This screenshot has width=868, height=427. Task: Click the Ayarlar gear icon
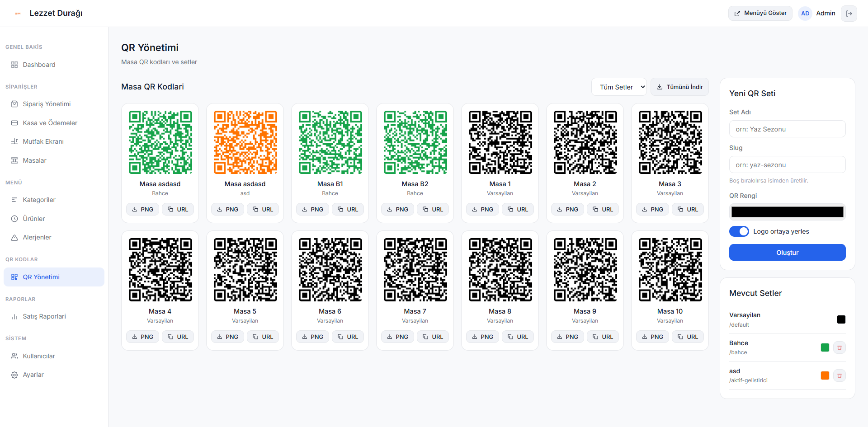point(14,375)
